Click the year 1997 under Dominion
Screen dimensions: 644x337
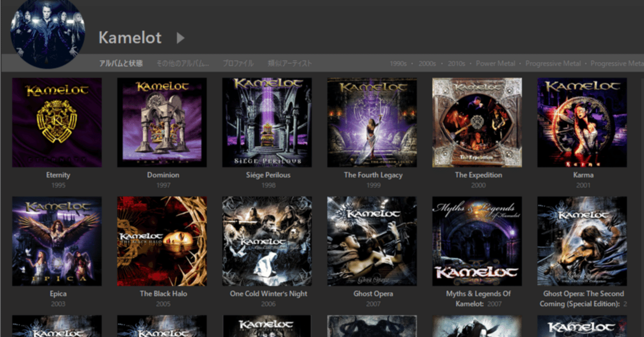pos(163,185)
